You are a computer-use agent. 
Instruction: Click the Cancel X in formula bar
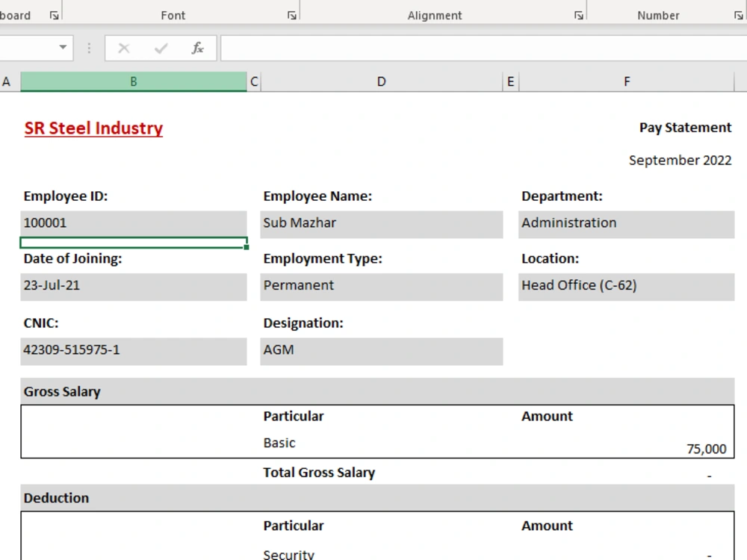(124, 48)
